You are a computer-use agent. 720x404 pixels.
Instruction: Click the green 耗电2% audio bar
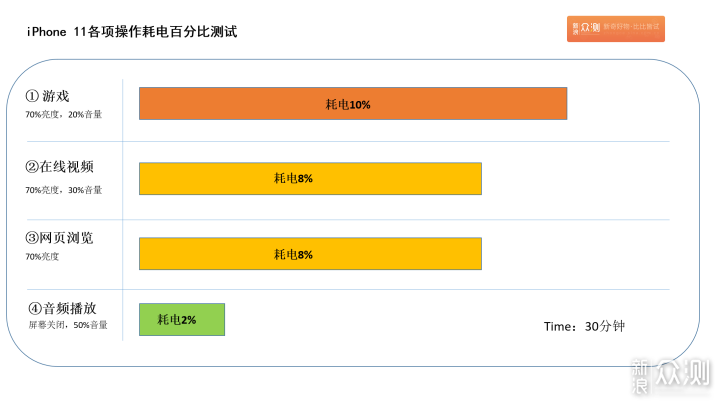click(x=182, y=319)
